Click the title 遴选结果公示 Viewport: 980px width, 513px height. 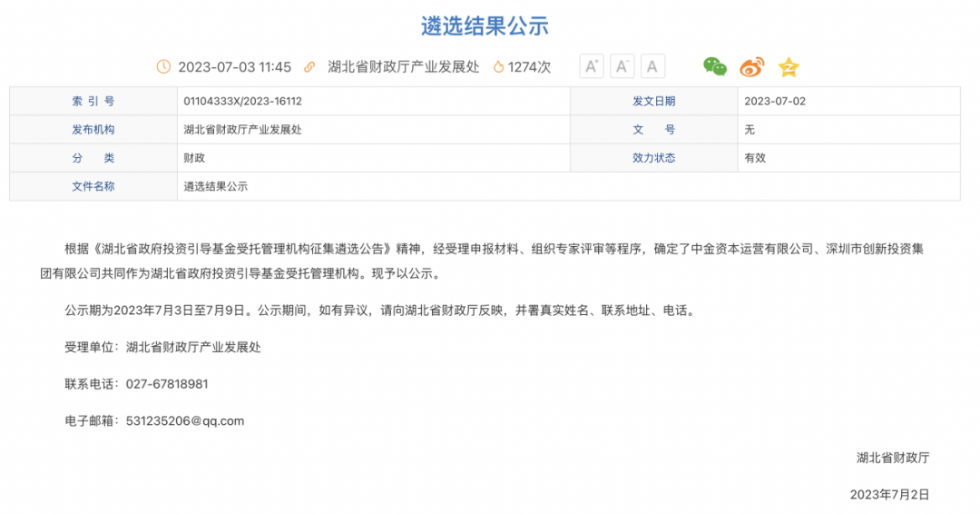coord(485,26)
